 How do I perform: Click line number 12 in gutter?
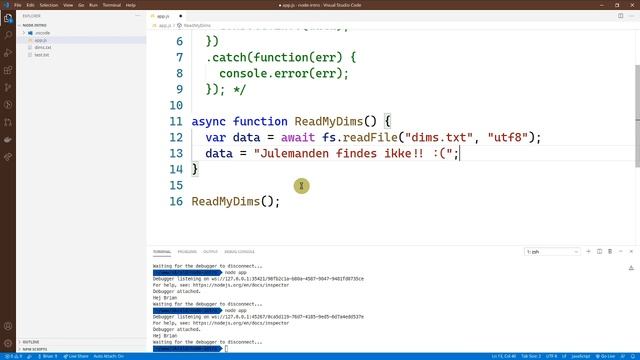(176, 138)
